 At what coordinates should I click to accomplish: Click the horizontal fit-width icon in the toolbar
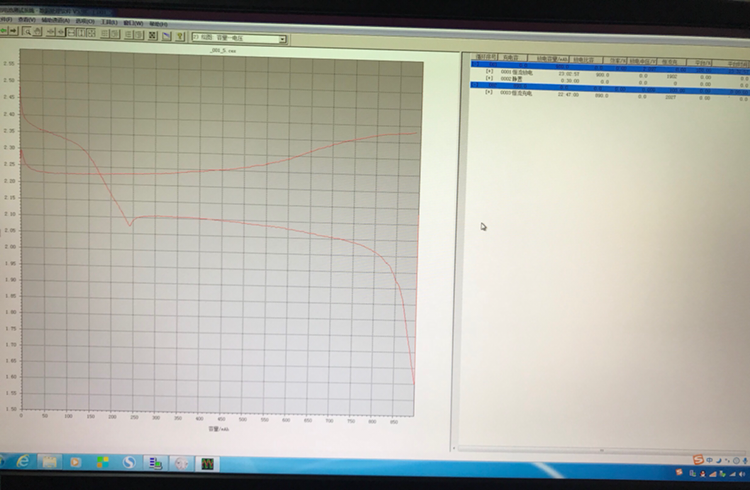[x=71, y=33]
